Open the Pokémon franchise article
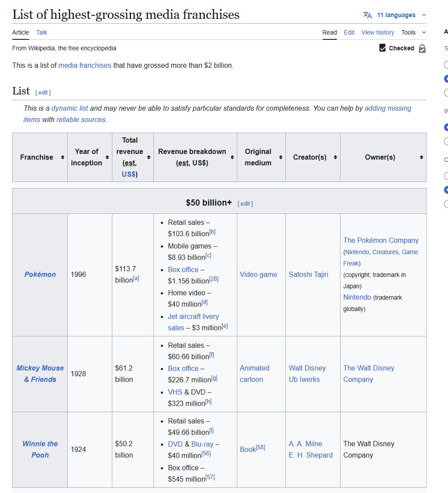This screenshot has width=448, height=493. tap(40, 274)
